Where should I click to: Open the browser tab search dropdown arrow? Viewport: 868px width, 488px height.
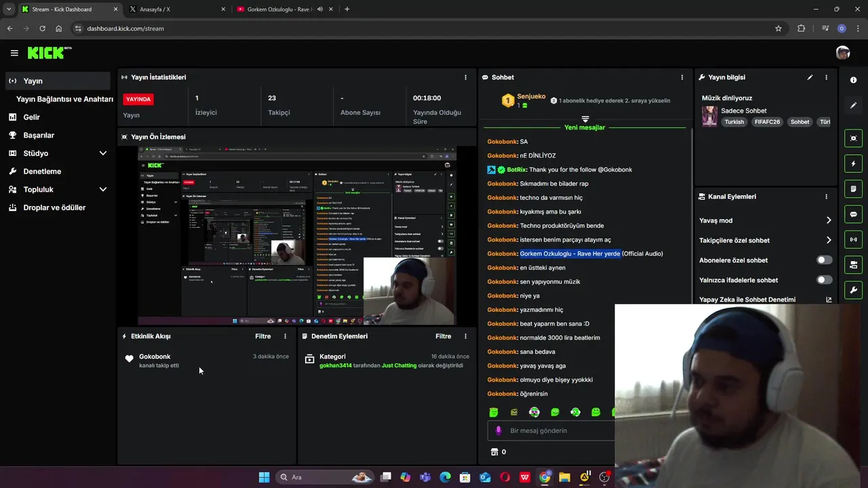(8, 9)
